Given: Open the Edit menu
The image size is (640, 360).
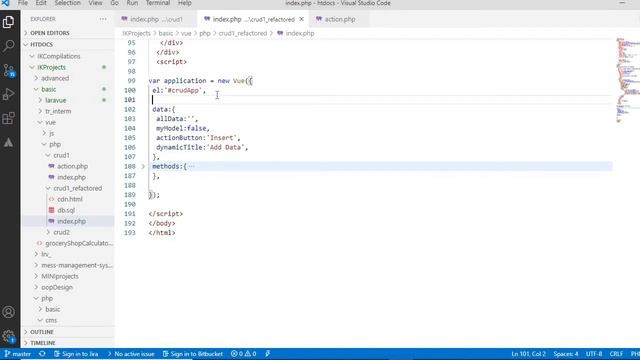Looking at the screenshot, I should (41, 3).
